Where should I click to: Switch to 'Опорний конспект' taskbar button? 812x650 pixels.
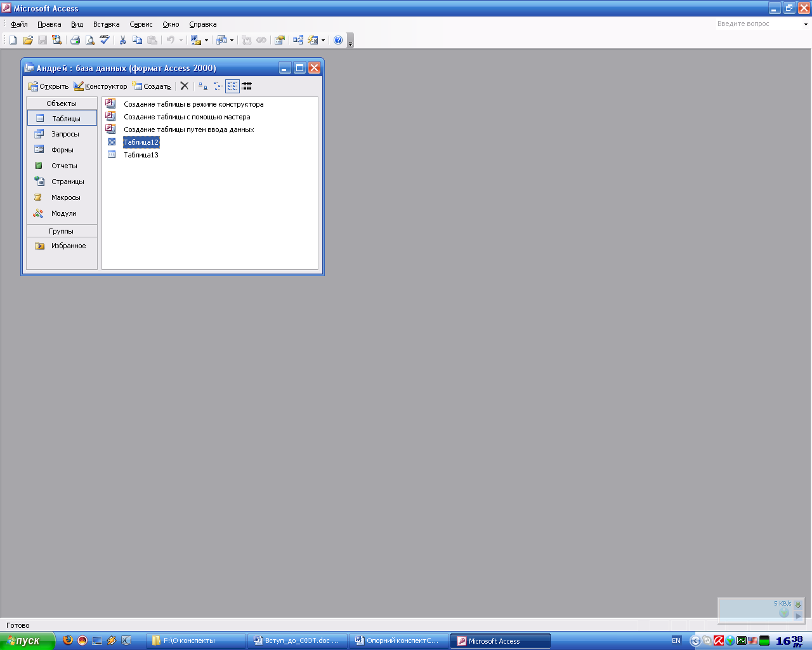399,641
